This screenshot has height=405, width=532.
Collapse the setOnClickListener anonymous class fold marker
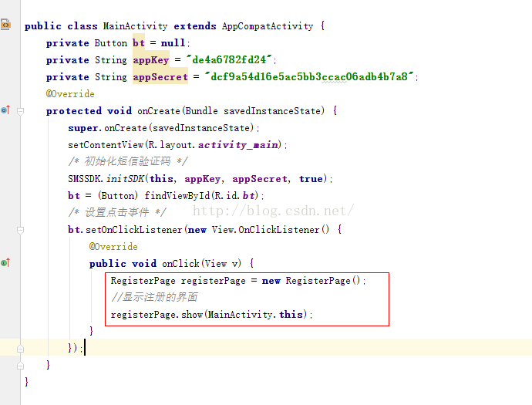tap(20, 230)
